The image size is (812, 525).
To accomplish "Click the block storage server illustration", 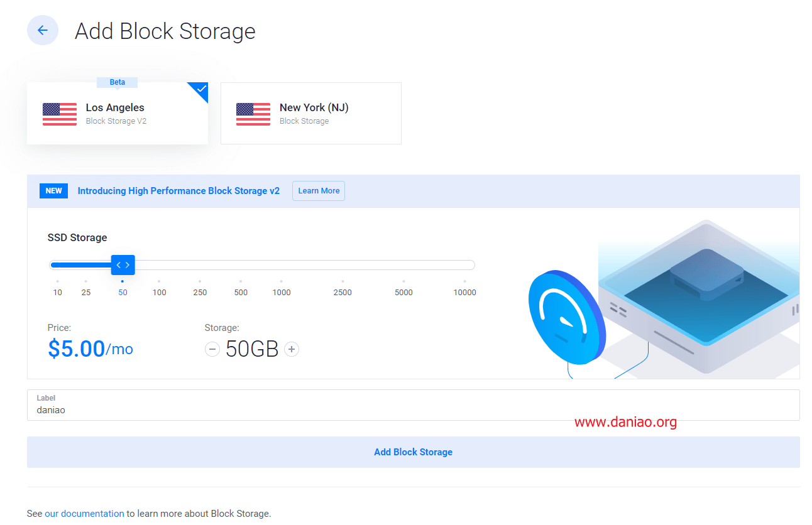I will point(663,298).
